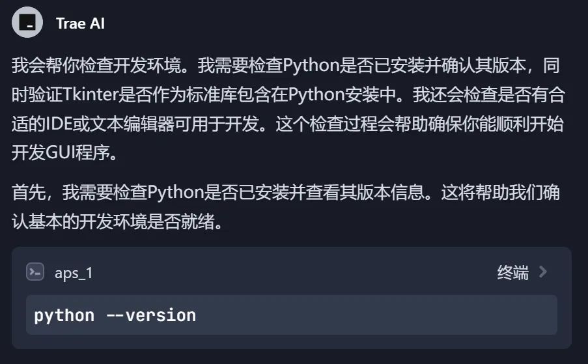Image resolution: width=588 pixels, height=364 pixels.
Task: Click the word python in the command
Action: (64, 316)
